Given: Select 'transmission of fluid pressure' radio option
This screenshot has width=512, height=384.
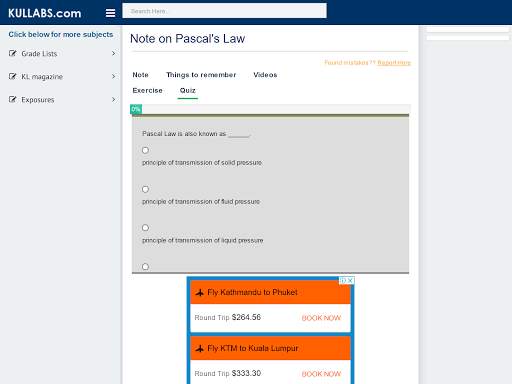Looking at the screenshot, I should coord(145,189).
